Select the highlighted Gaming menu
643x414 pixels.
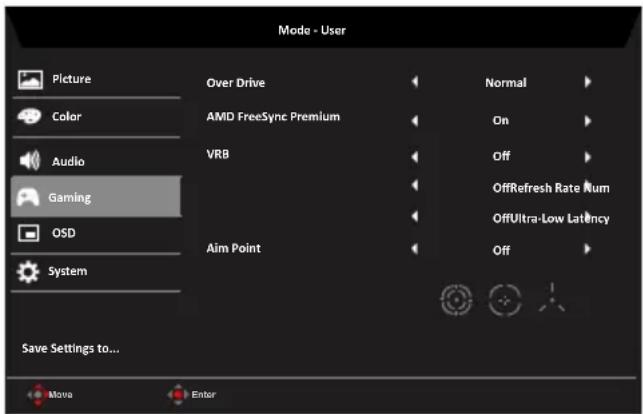96,197
